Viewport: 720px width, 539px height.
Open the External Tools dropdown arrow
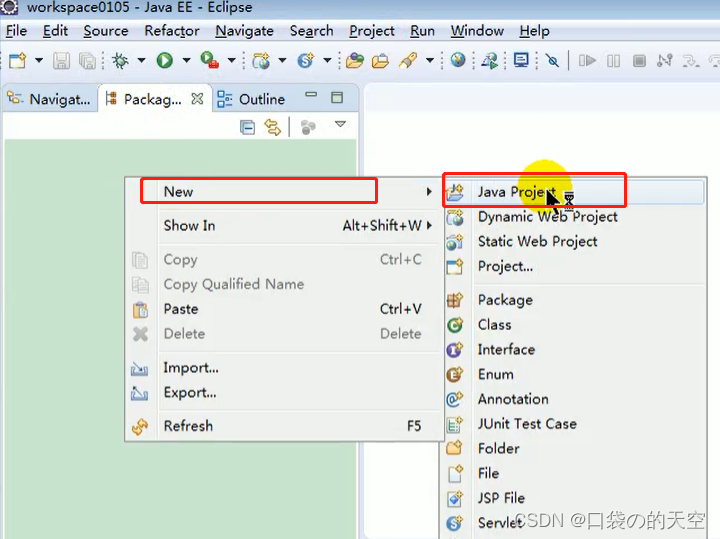click(231, 60)
